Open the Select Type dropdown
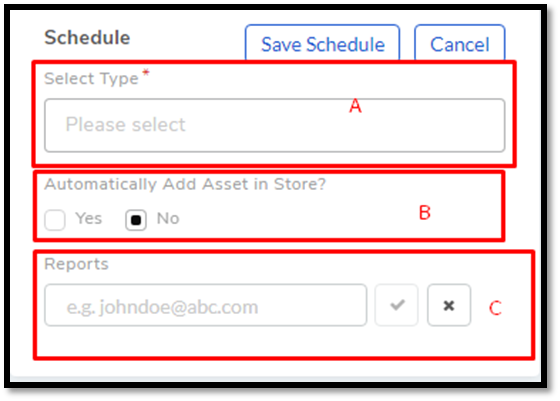Image resolution: width=560 pixels, height=401 pixels. 275,125
